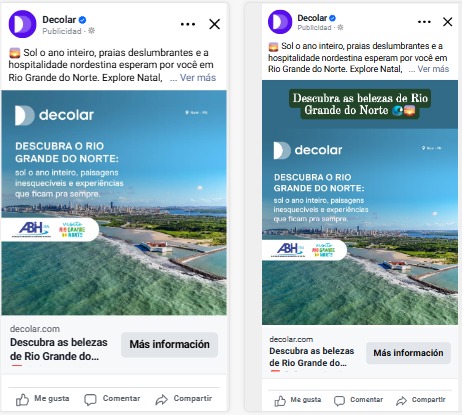Viewport: 462px width, 415px height.
Task: Like the right ad with Me gusta
Action: [x=298, y=400]
